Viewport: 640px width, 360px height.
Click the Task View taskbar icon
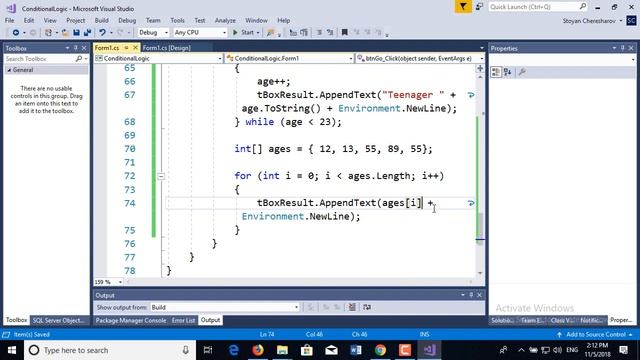(208, 350)
